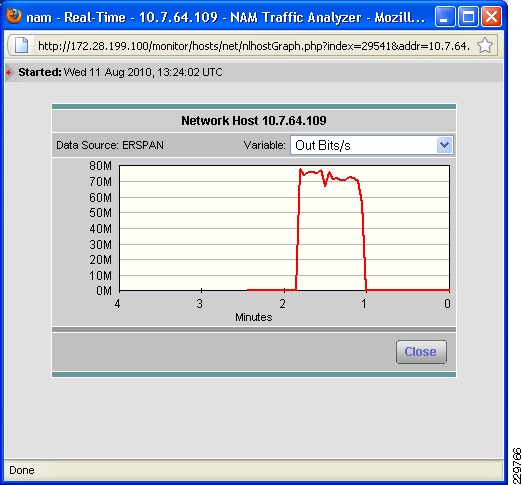
Task: Click the Firefox icon in the title bar
Action: pos(13,16)
